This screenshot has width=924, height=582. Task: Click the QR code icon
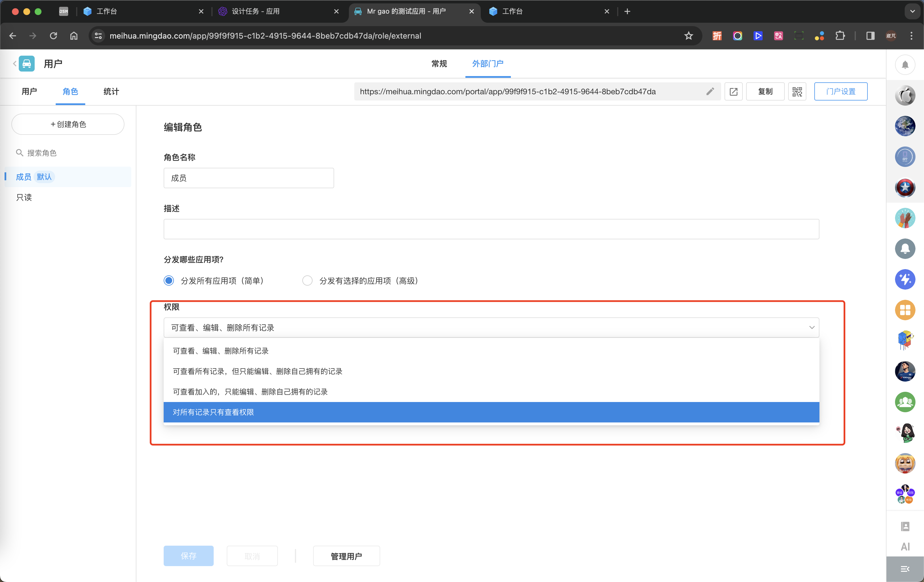point(797,92)
